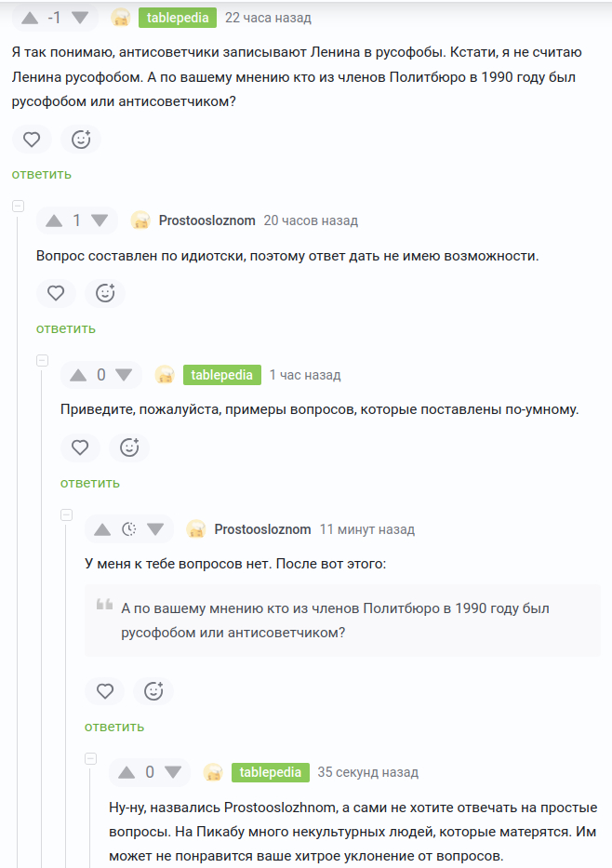Click the clock rating icon on Prostoosloznom's latest comment

[x=127, y=528]
